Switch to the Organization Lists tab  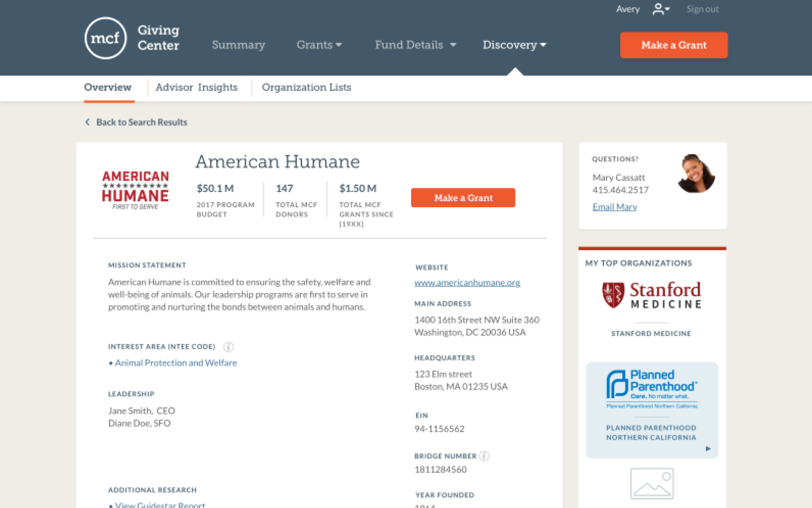pyautogui.click(x=306, y=87)
